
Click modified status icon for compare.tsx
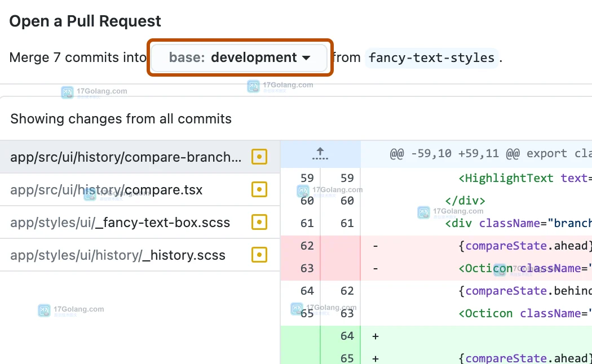[x=259, y=189]
